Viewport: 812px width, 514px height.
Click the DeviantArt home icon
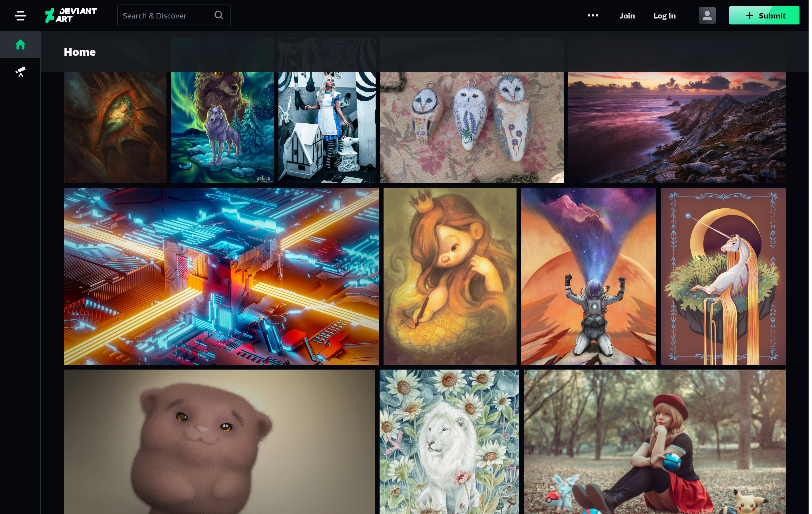tap(21, 44)
